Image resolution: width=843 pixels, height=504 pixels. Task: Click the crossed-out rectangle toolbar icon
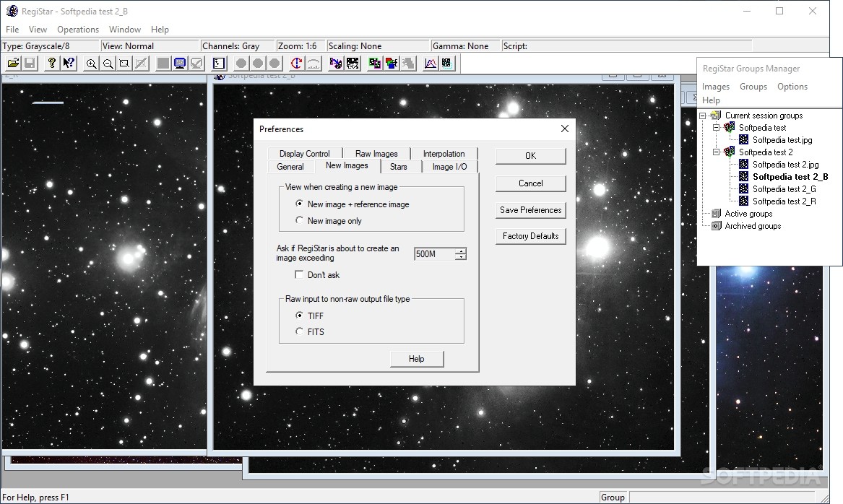(x=141, y=64)
